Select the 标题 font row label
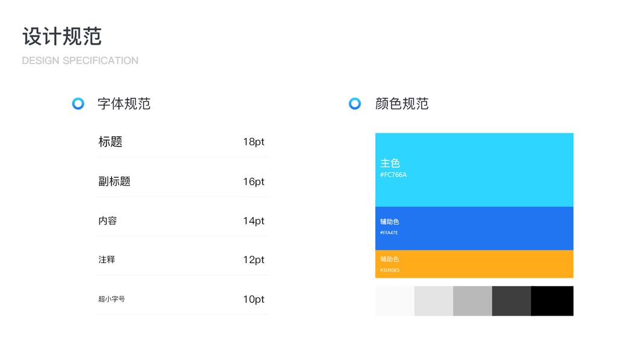This screenshot has height=362, width=644. (110, 142)
